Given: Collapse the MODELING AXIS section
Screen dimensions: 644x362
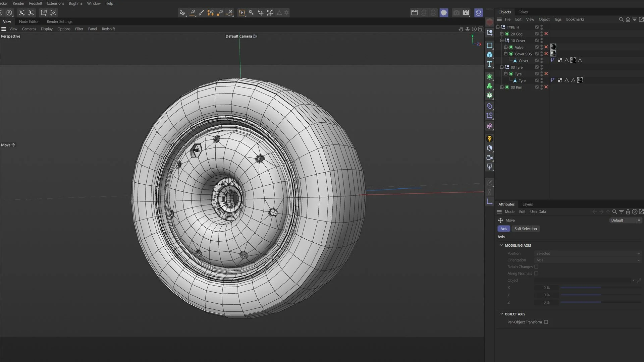Looking at the screenshot, I should click(502, 245).
